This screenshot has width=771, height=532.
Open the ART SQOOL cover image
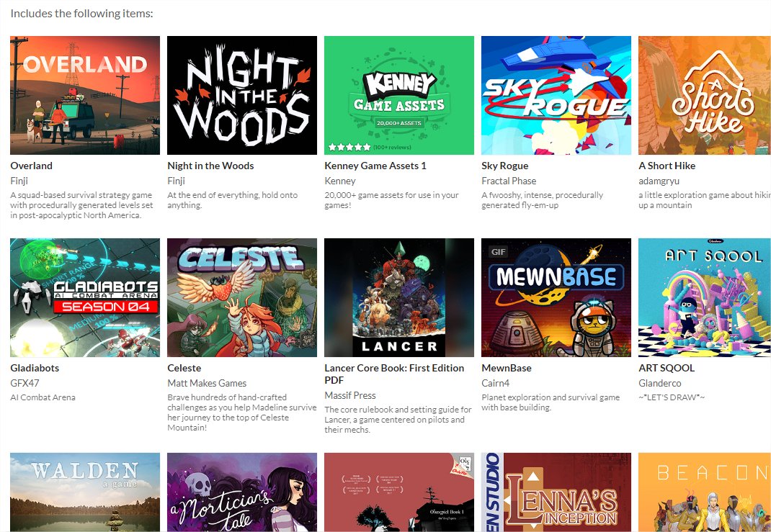(705, 298)
